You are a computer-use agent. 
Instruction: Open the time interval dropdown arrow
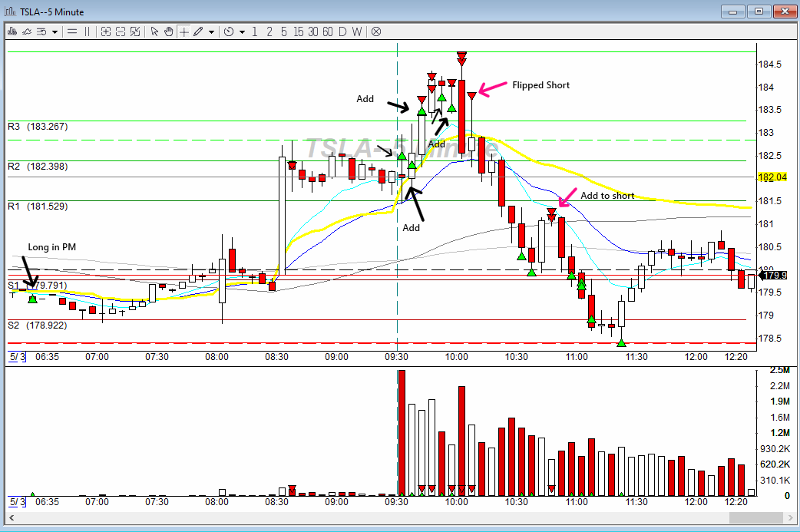click(x=242, y=31)
